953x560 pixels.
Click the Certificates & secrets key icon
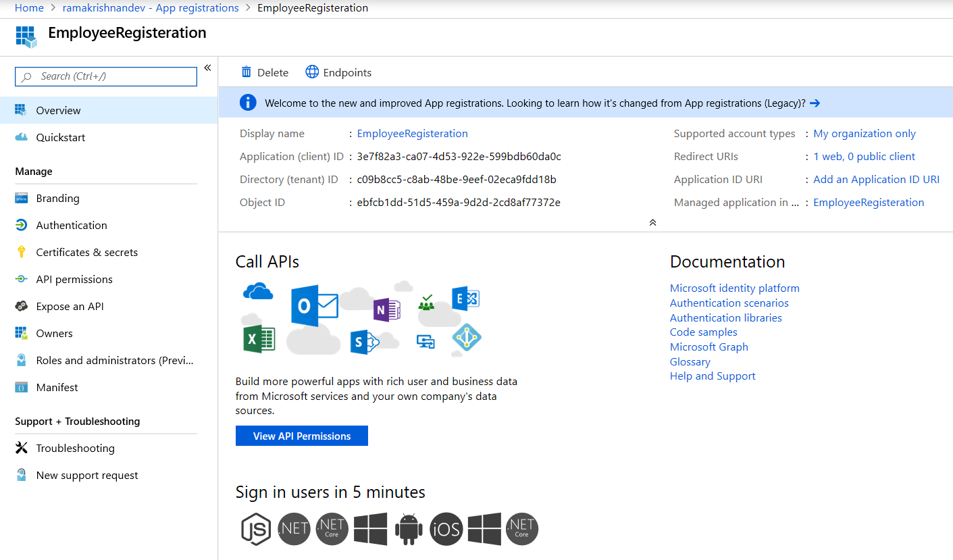[x=22, y=252]
